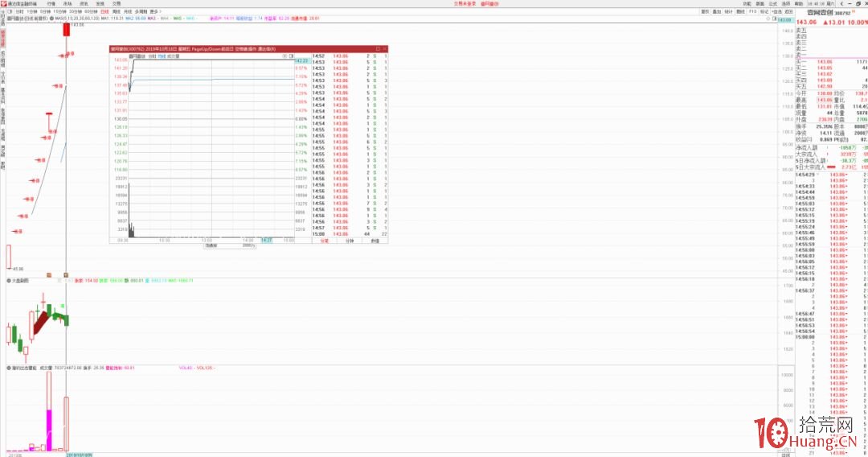The height and width of the screenshot is (457, 868).
Task: Select the 1分钟 period tab
Action: [x=31, y=11]
